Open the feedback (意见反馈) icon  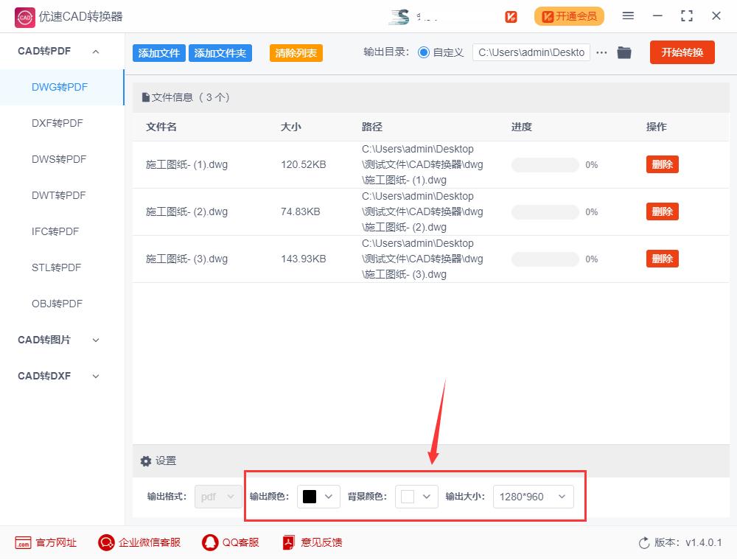[x=288, y=542]
